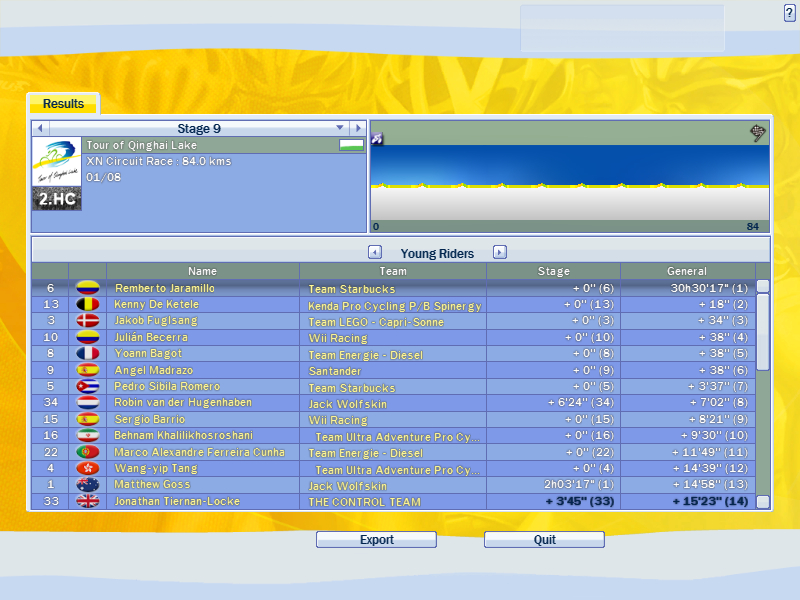Sort by the General column header

[x=687, y=271]
